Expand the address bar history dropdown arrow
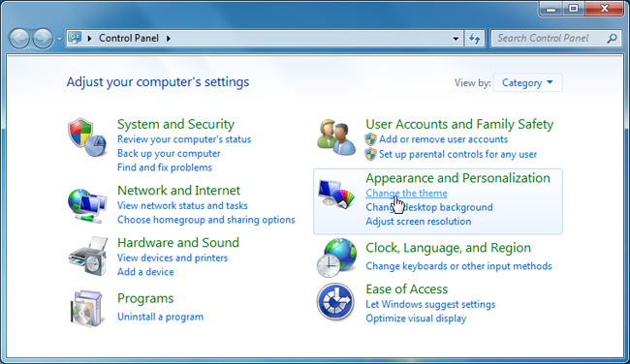Image resolution: width=630 pixels, height=364 pixels. (456, 39)
